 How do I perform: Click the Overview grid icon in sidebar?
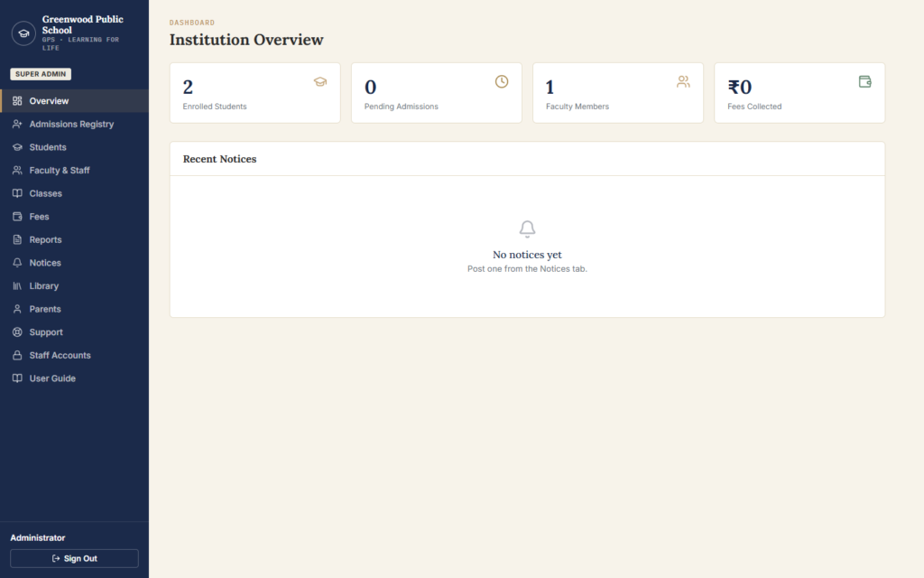17,101
